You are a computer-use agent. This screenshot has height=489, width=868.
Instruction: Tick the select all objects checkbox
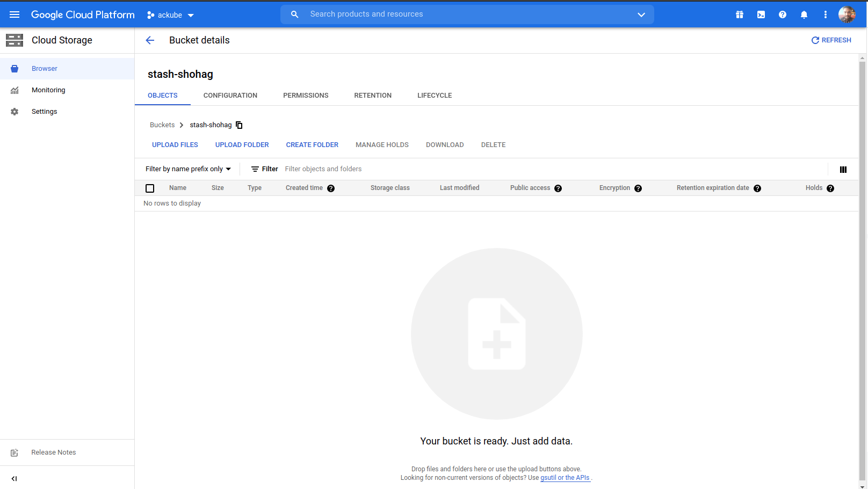150,188
